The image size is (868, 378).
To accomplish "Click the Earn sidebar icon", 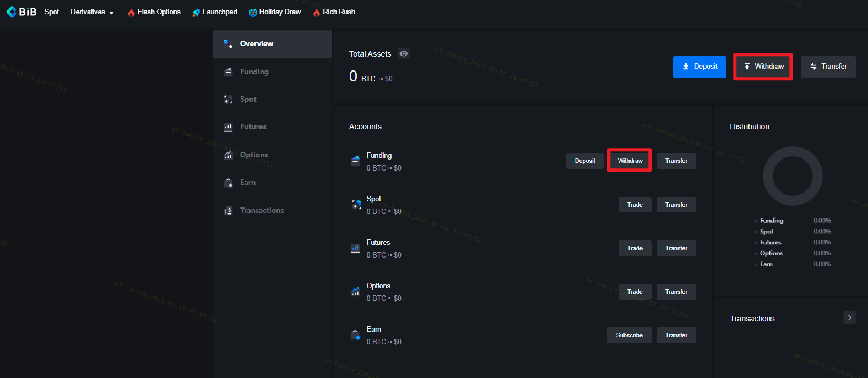I will click(228, 183).
